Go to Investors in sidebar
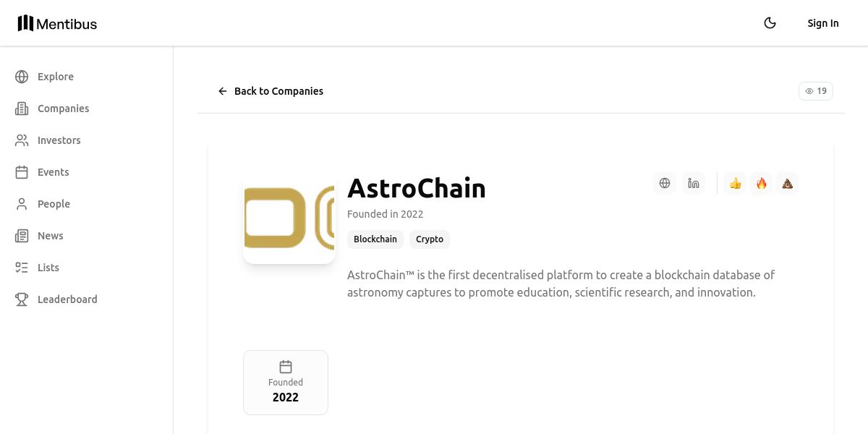The height and width of the screenshot is (434, 868). tap(59, 140)
